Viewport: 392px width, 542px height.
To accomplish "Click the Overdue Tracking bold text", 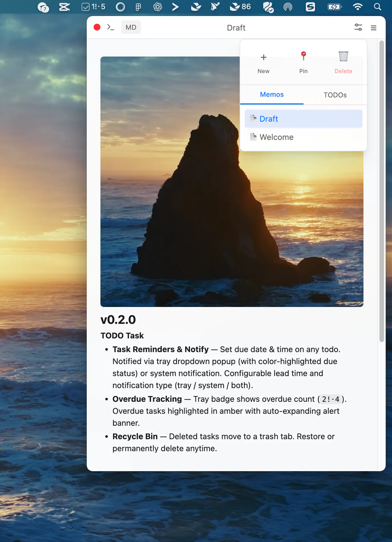I will [x=147, y=399].
